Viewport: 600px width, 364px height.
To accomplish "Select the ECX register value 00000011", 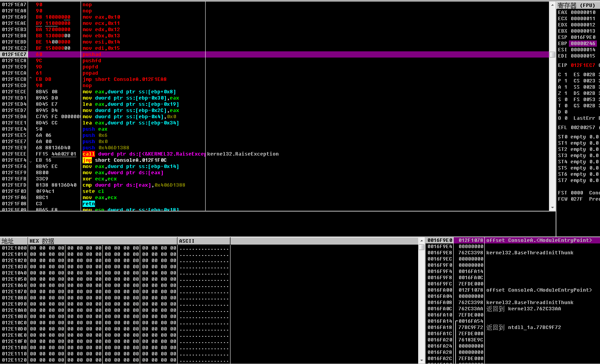I will [583, 19].
